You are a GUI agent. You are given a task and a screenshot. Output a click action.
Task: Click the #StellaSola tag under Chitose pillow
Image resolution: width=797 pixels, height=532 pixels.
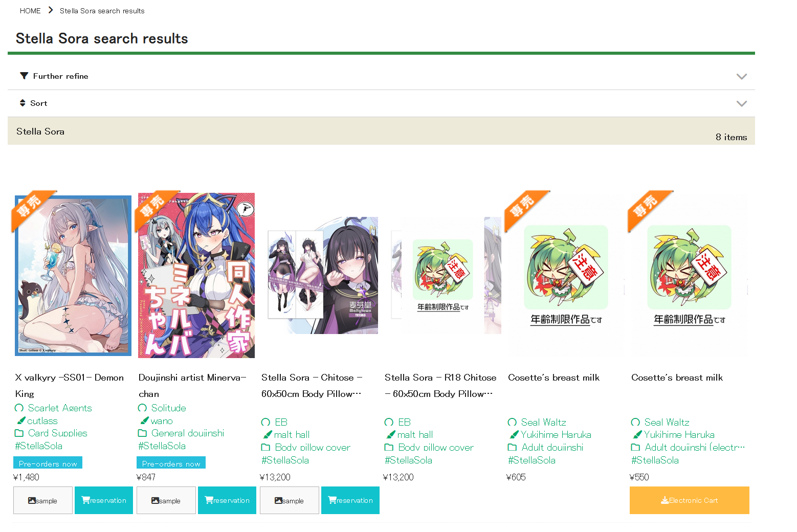pyautogui.click(x=285, y=460)
